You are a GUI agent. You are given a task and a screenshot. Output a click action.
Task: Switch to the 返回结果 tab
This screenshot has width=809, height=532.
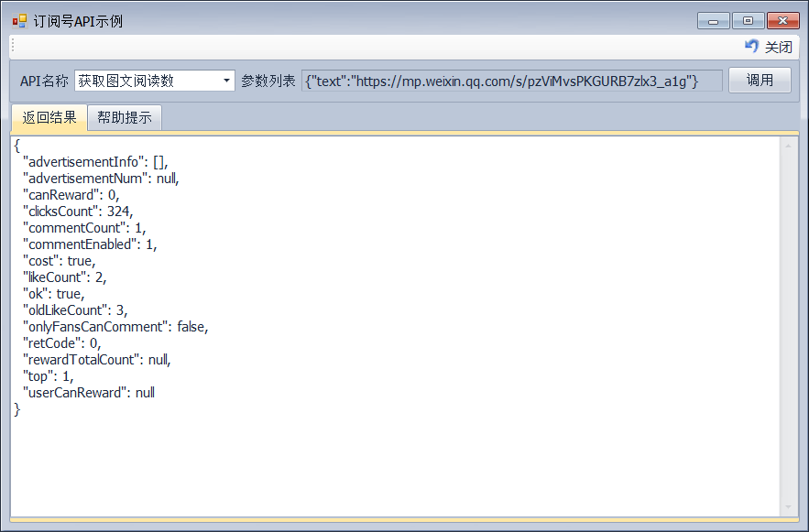[49, 117]
